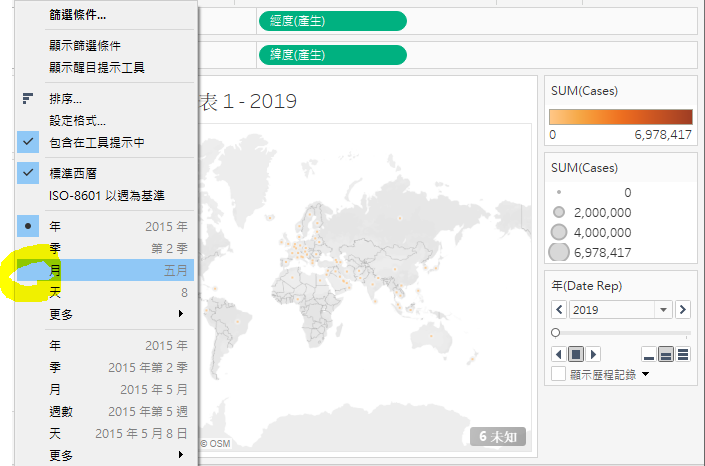Choose 顯示篩選條件 from context menu
Screen dimensions: 705x466
(x=106, y=45)
